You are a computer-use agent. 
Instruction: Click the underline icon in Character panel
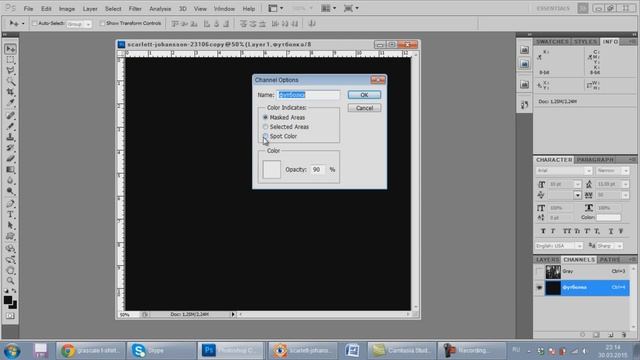tap(611, 231)
